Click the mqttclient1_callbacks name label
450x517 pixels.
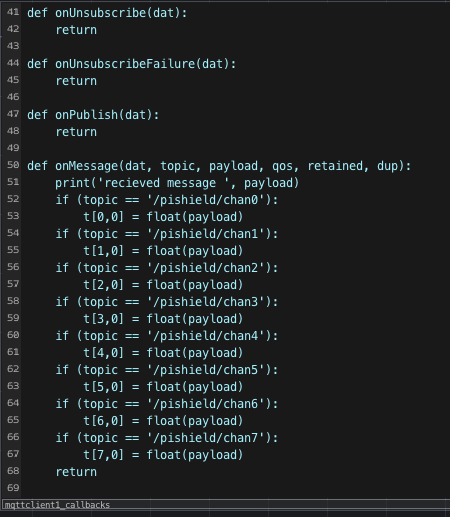tap(57, 505)
